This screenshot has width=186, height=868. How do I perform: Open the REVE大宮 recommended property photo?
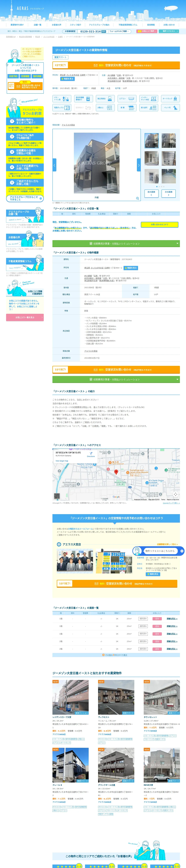pos(162,765)
